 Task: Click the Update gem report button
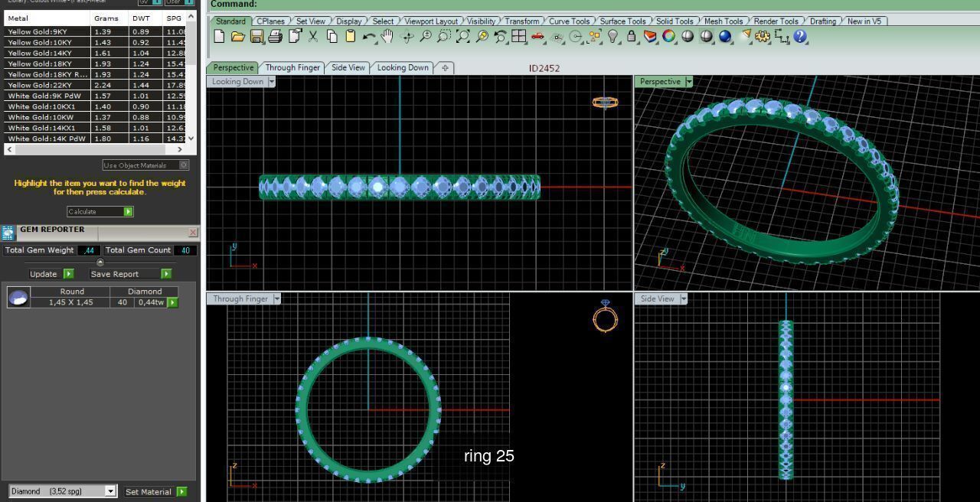click(x=51, y=274)
